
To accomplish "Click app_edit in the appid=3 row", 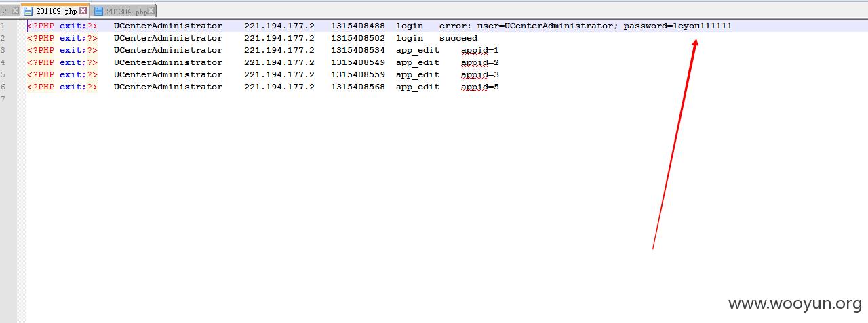I will tap(418, 74).
